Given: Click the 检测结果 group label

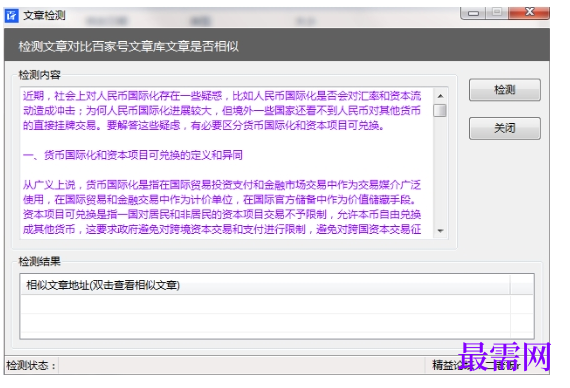Looking at the screenshot, I should [x=40, y=261].
